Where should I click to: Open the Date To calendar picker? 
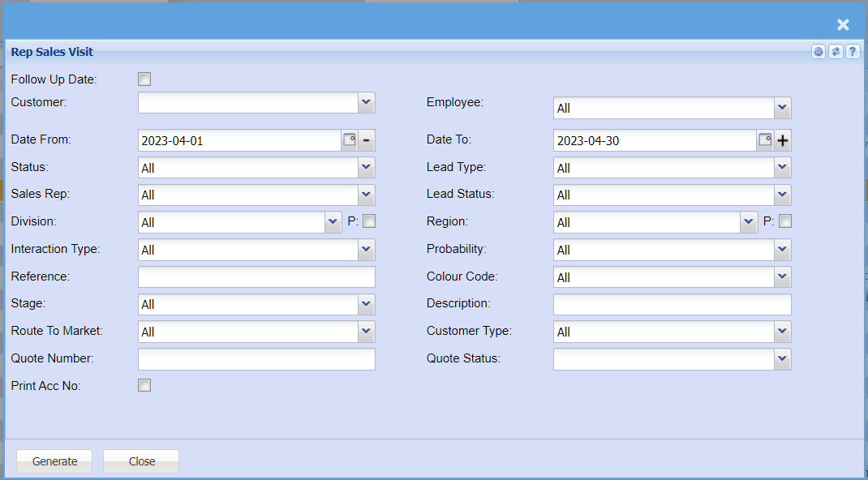[x=765, y=140]
